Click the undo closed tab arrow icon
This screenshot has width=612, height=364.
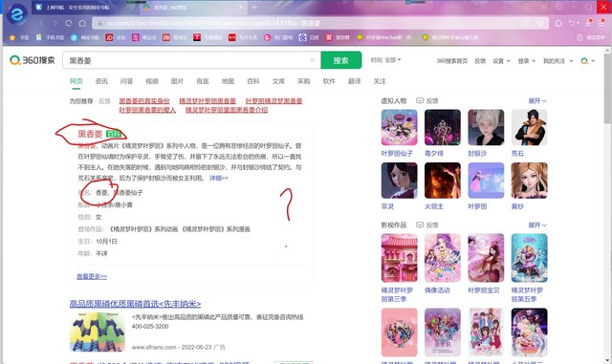572,24
